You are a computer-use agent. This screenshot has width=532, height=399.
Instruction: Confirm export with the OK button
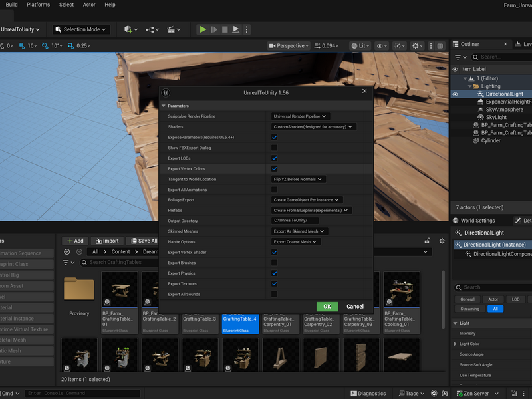(327, 307)
